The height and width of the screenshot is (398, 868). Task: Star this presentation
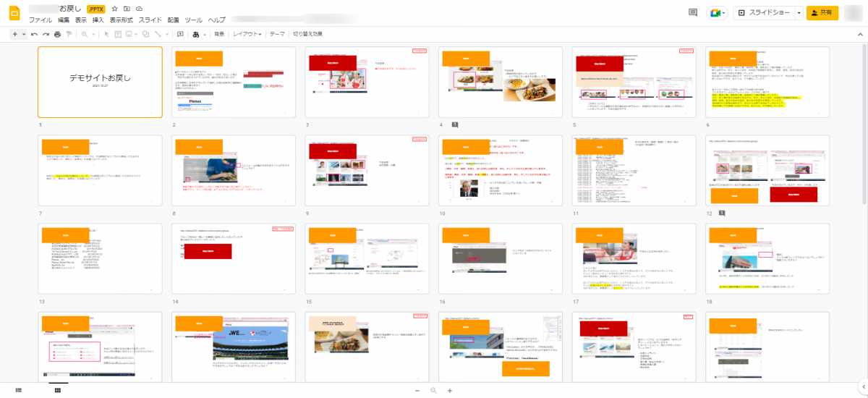(115, 9)
